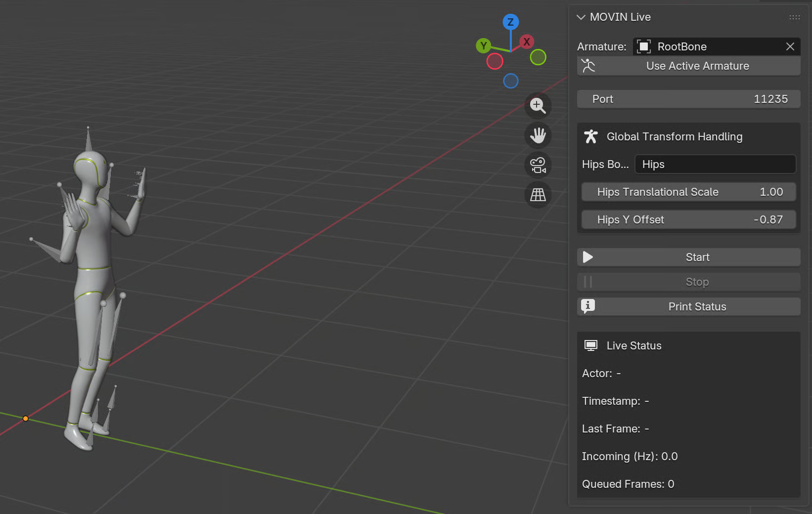Click the Port number field
This screenshot has width=812, height=514.
(688, 99)
